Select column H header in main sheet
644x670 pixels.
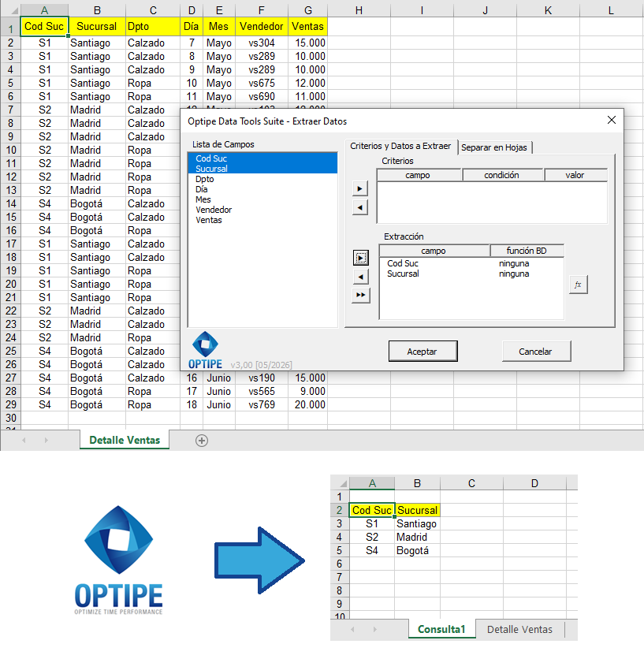coord(359,10)
